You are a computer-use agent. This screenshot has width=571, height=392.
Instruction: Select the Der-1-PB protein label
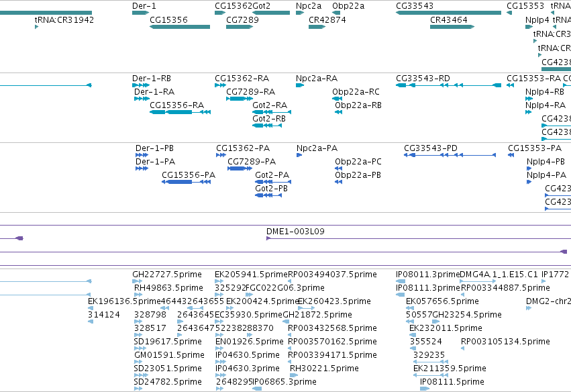tap(154, 148)
